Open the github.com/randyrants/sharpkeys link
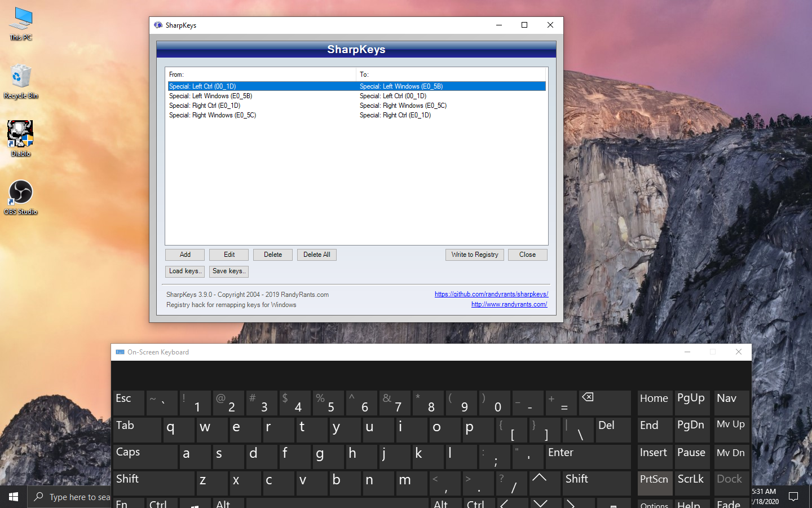The width and height of the screenshot is (812, 508). [x=491, y=294]
